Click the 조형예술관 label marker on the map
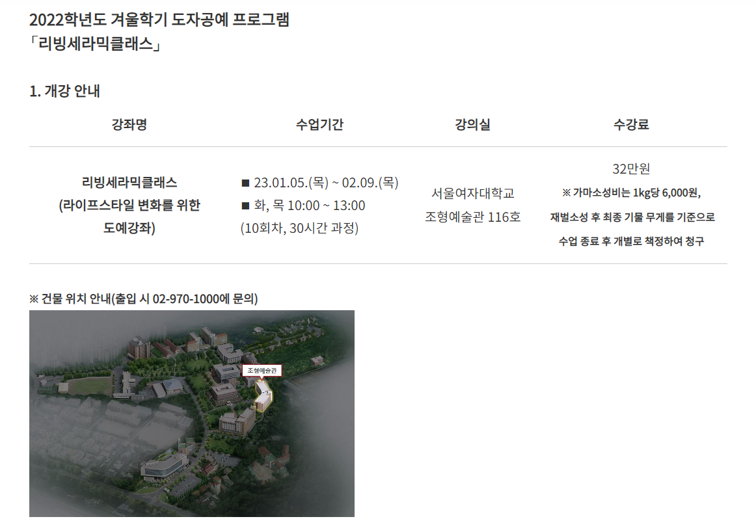 tap(262, 371)
